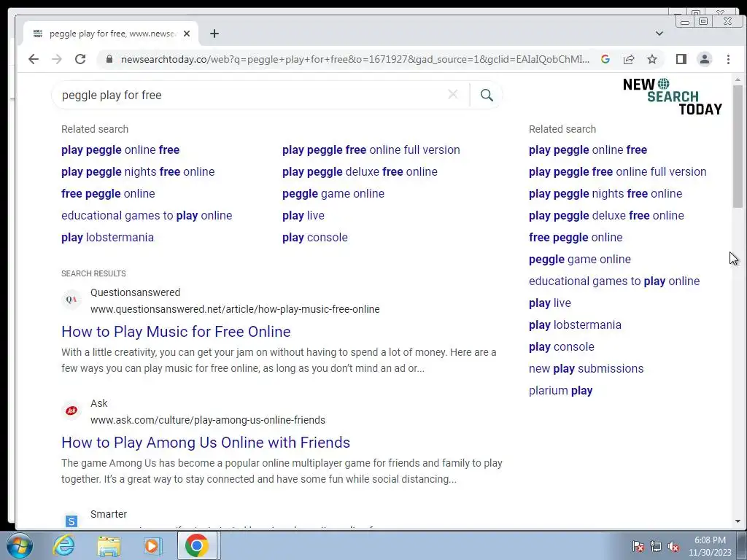
Task: Go back to the previous page
Action: coord(34,59)
